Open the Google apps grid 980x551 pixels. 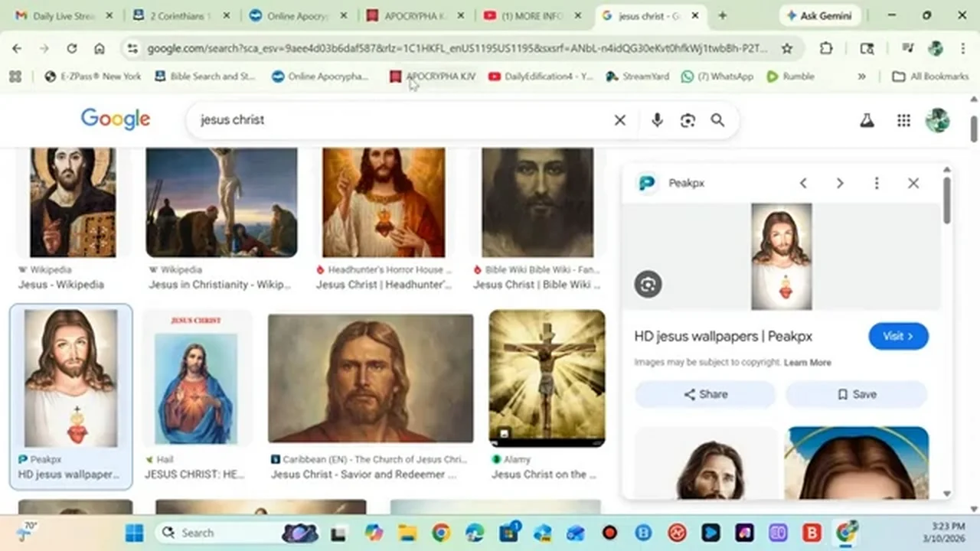coord(903,120)
